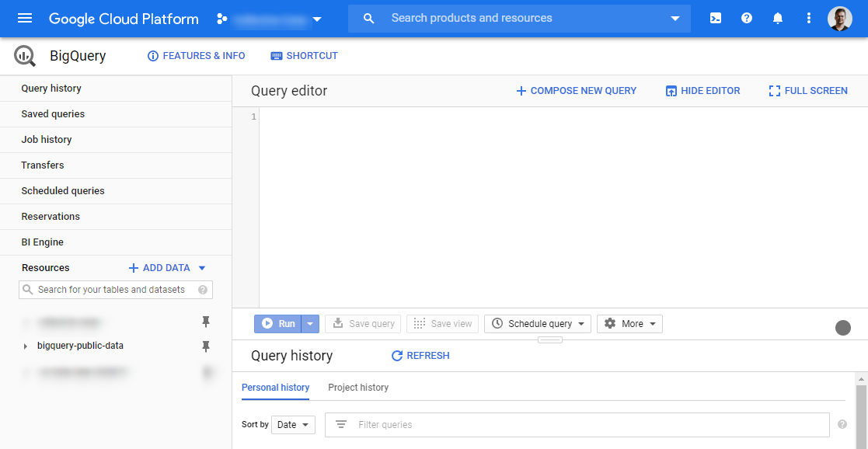Click the help icon beside Filter queries
This screenshot has width=868, height=449.
(x=842, y=425)
